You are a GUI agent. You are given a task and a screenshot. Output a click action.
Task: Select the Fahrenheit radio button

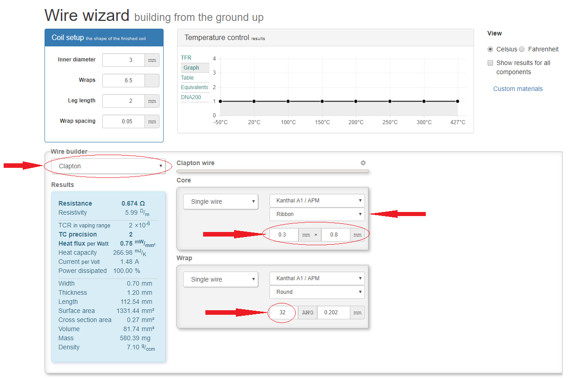(522, 49)
